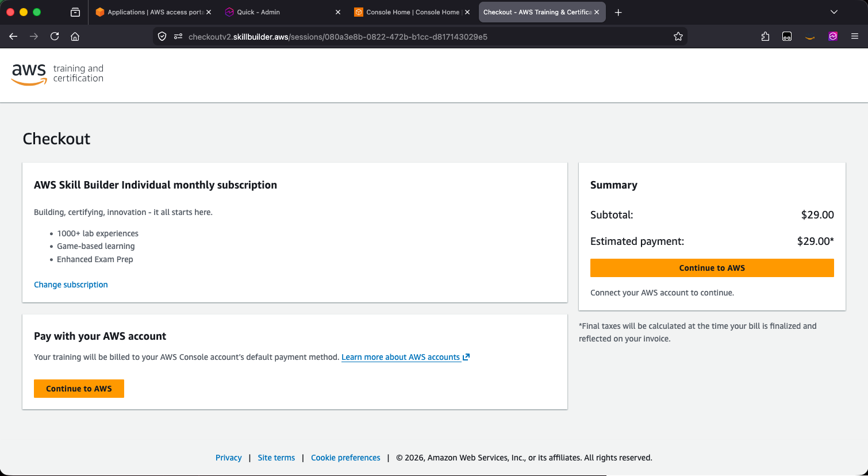The width and height of the screenshot is (868, 476).
Task: Click the 'Game-based learning' bullet
Action: click(x=95, y=246)
